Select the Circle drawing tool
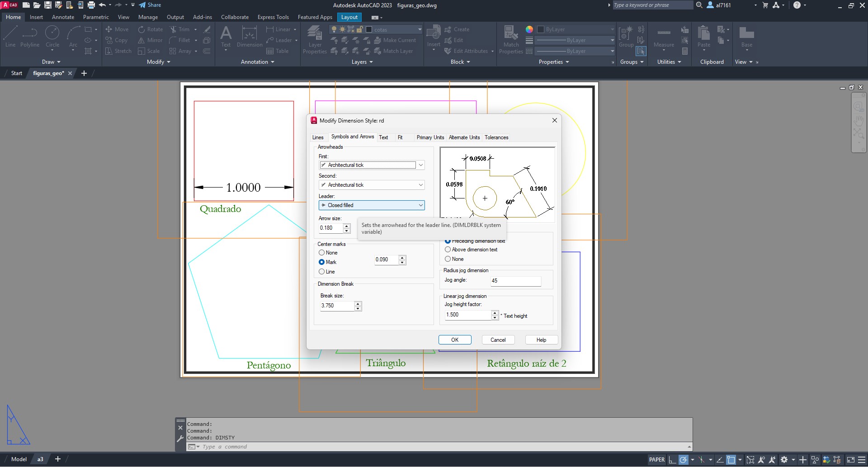 [52, 36]
